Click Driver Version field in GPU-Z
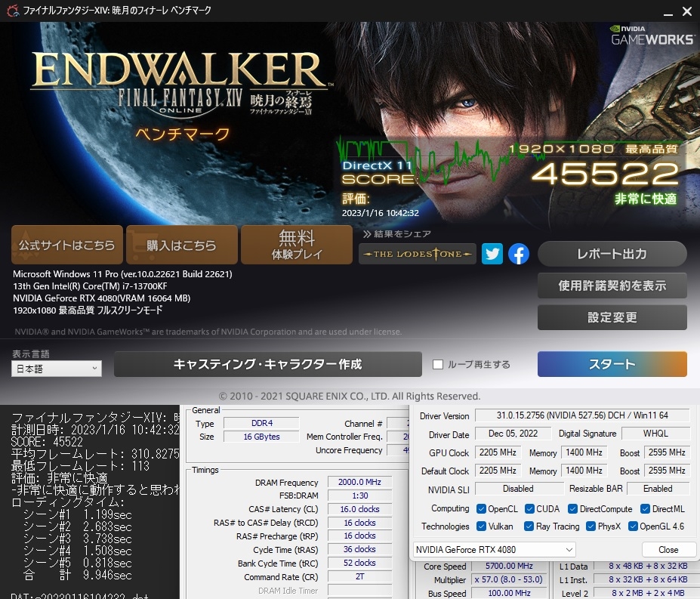 pyautogui.click(x=582, y=415)
